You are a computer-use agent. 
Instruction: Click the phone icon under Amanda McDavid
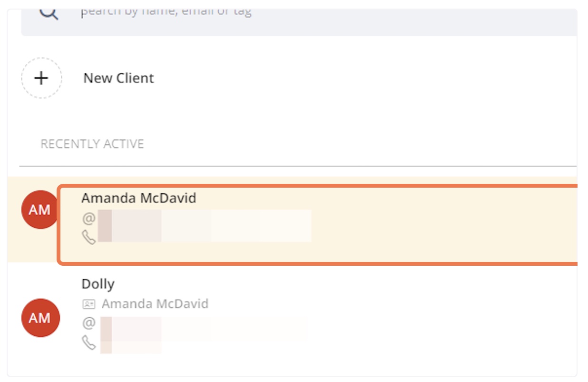(89, 237)
